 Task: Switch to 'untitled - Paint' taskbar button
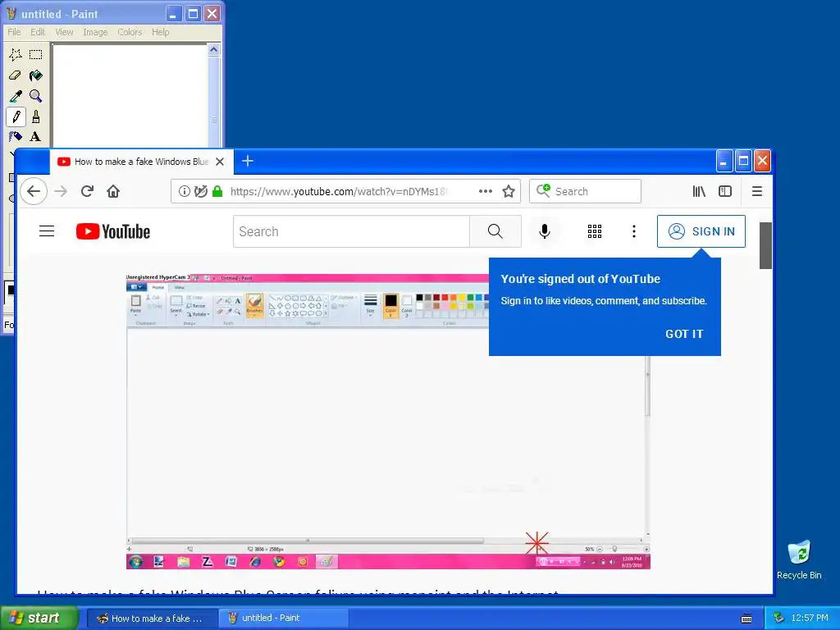tap(283, 619)
